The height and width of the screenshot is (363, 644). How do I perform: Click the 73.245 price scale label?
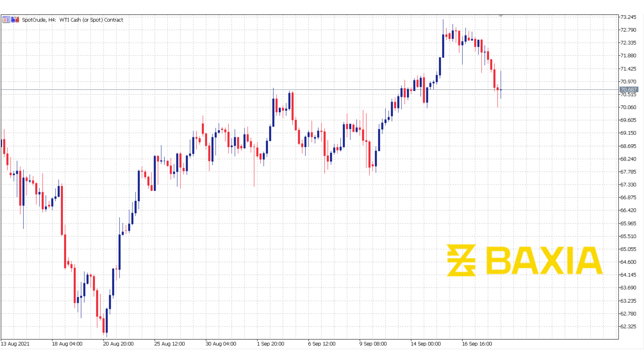628,17
